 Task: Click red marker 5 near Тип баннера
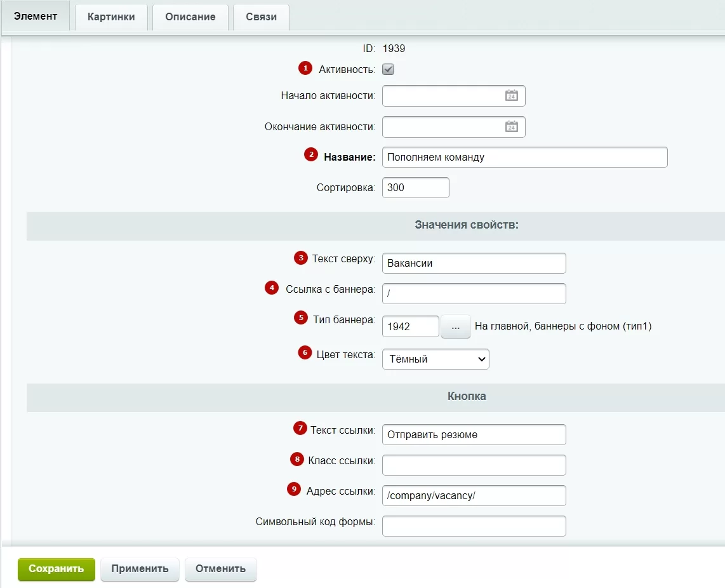(301, 318)
